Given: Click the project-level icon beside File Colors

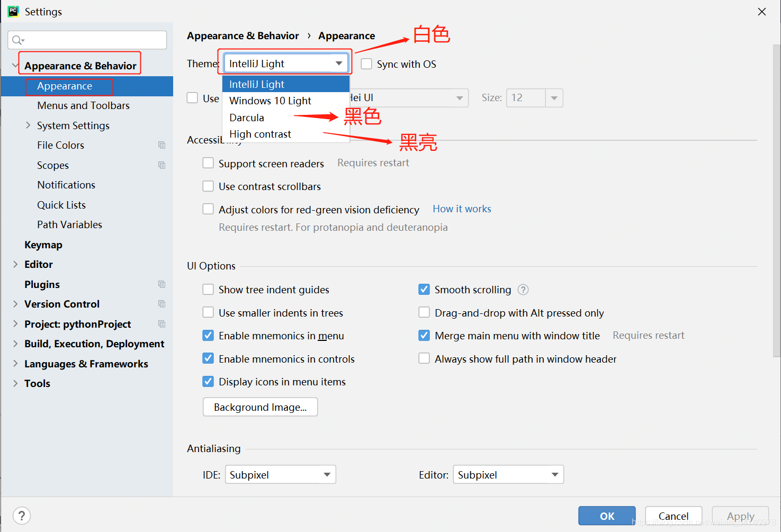Looking at the screenshot, I should 162,145.
